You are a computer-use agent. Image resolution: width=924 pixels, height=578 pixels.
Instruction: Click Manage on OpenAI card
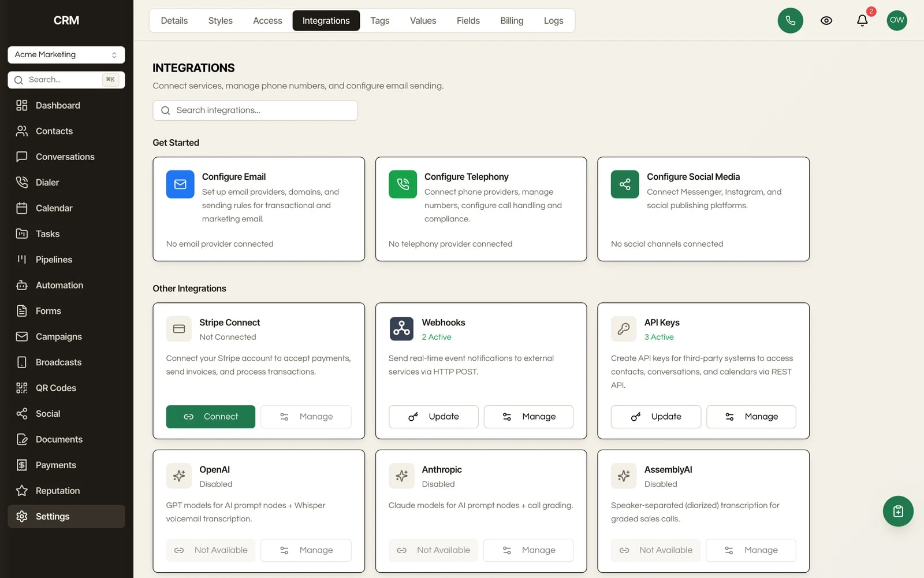[x=306, y=550]
